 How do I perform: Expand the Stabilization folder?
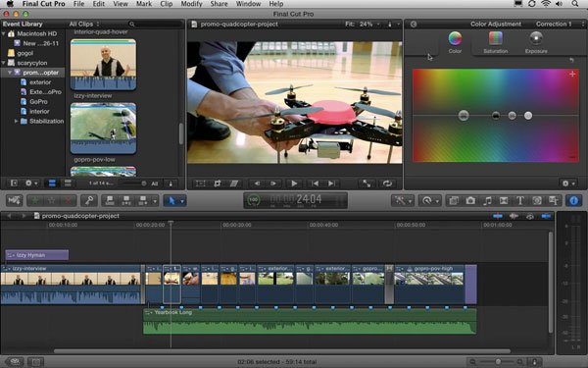coord(16,121)
